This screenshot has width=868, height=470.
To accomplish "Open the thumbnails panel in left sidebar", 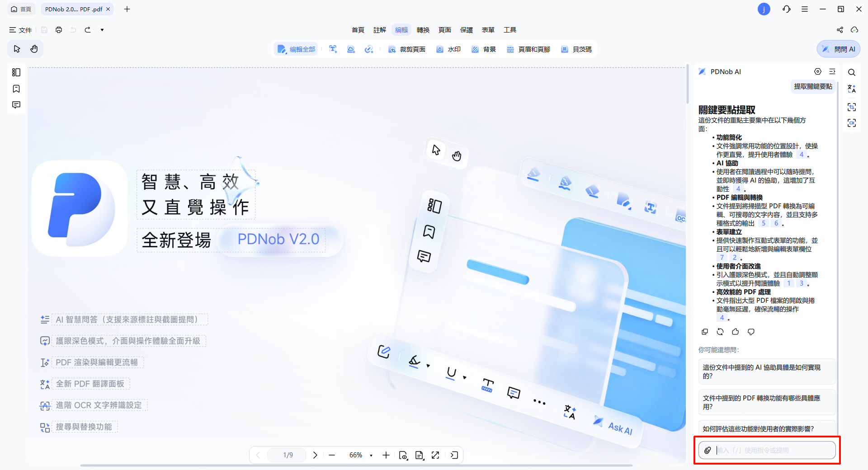I will click(x=16, y=72).
